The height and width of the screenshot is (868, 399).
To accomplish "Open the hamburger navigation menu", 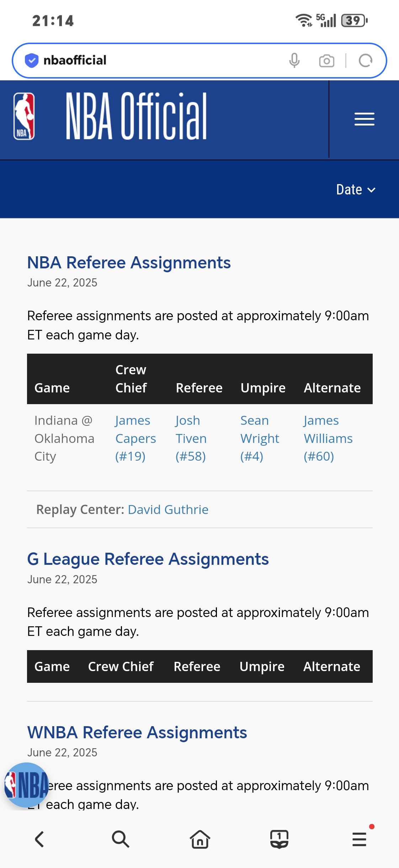I will click(364, 119).
